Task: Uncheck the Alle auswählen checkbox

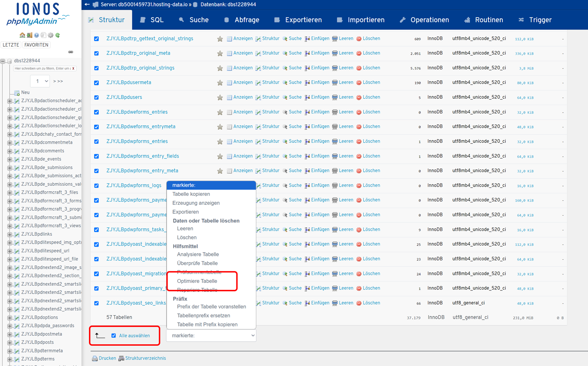Action: tap(113, 335)
